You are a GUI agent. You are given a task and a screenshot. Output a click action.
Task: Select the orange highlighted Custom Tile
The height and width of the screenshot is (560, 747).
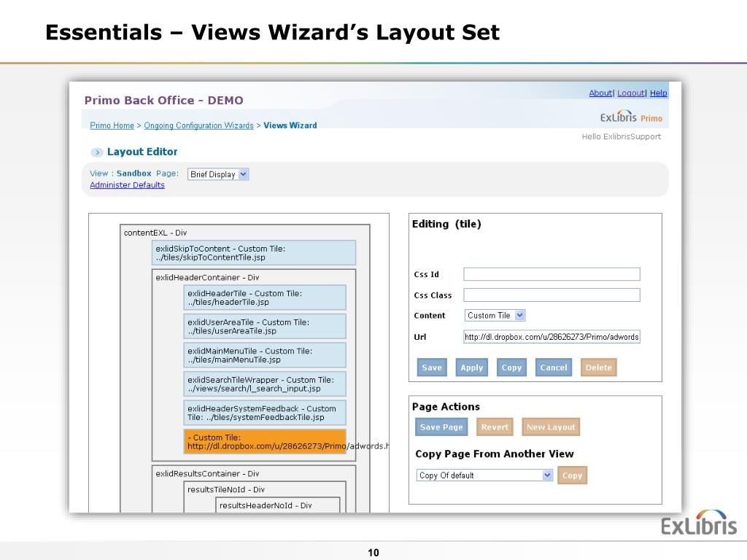point(265,442)
